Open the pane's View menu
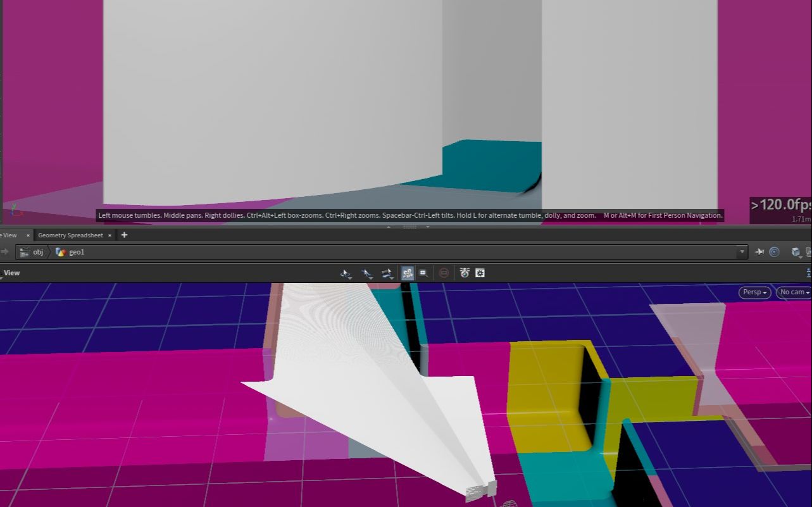 click(11, 272)
